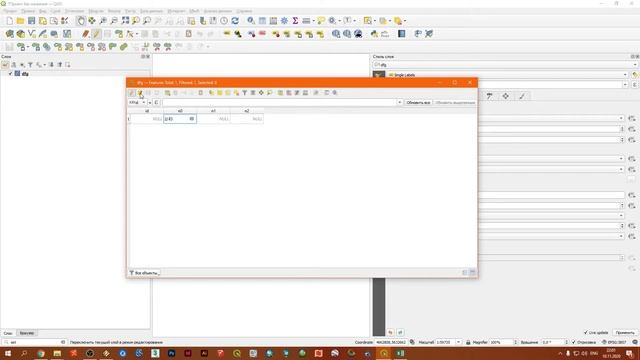Click the Zoom In magnifier tool

point(103,20)
